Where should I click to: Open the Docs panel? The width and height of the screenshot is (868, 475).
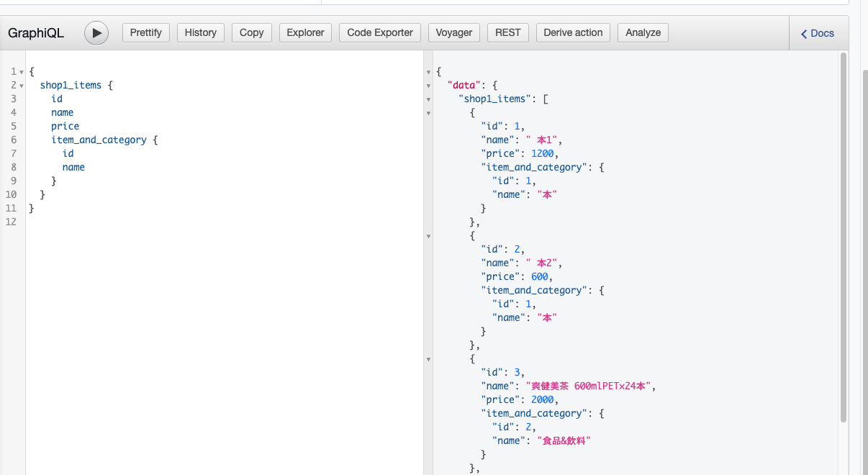point(818,33)
